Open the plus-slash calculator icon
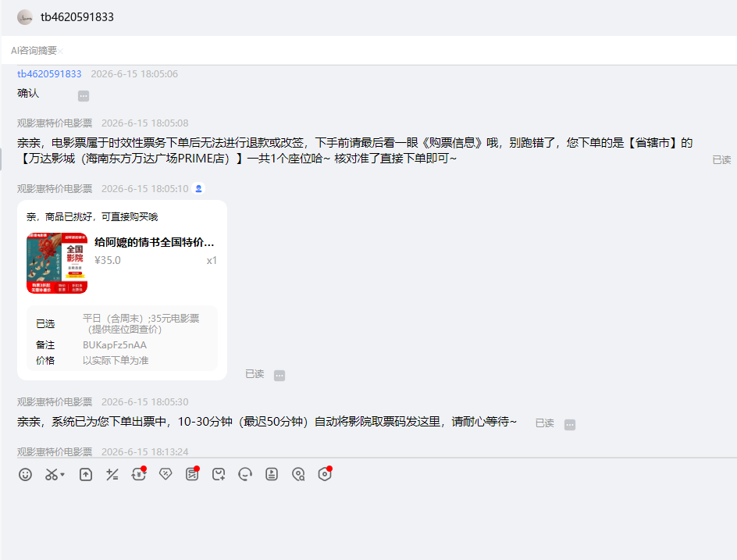 [112, 474]
